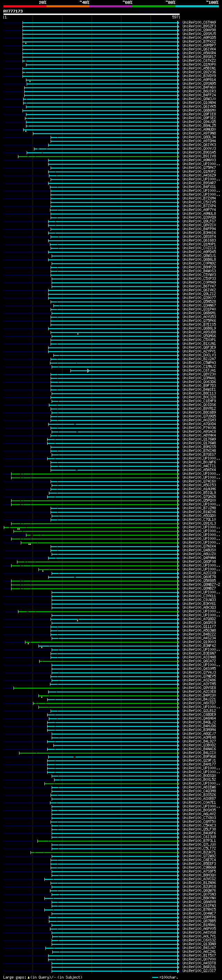Select the UniRef100_Q9FIE8 label
222x980 pixels.
point(199,114)
